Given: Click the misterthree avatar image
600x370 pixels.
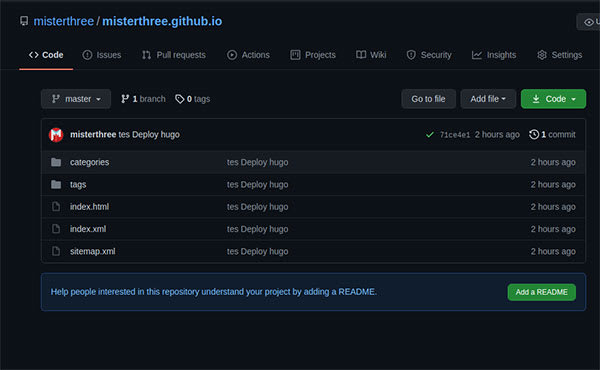Looking at the screenshot, I should [x=56, y=135].
